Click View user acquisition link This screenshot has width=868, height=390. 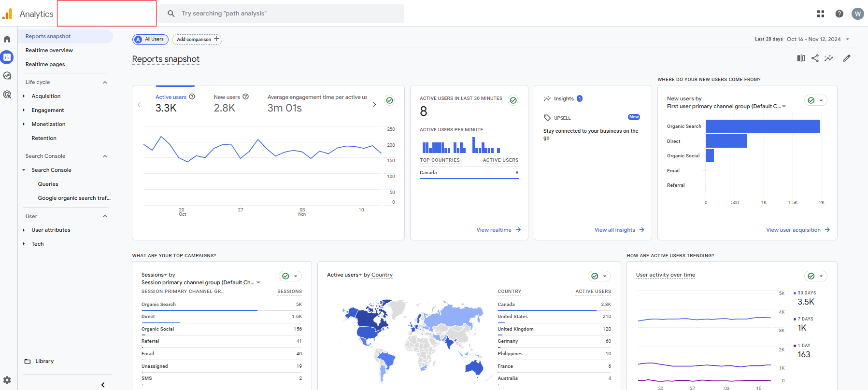coord(798,230)
